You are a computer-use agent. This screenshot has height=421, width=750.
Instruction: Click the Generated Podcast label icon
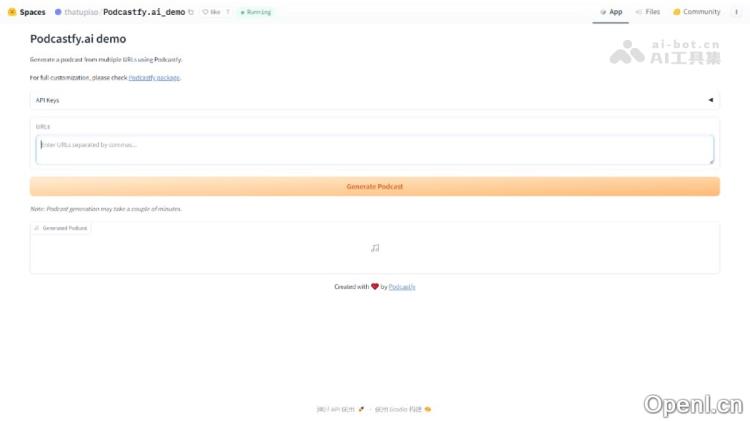click(x=37, y=228)
